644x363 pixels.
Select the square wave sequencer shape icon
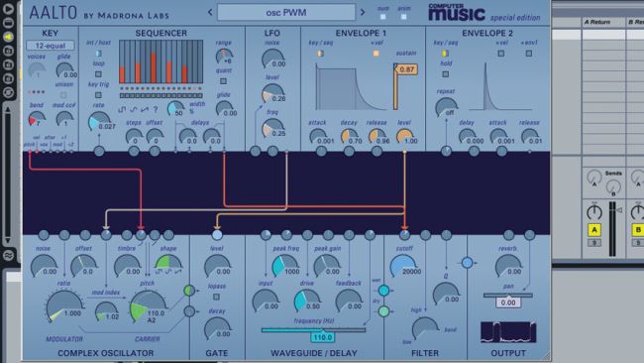(122, 110)
